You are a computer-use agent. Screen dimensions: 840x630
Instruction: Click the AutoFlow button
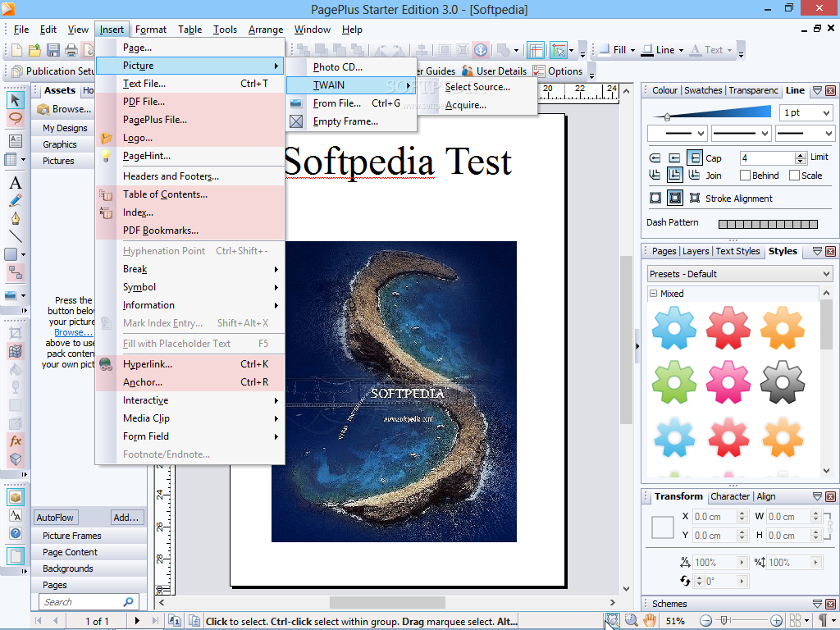click(55, 518)
